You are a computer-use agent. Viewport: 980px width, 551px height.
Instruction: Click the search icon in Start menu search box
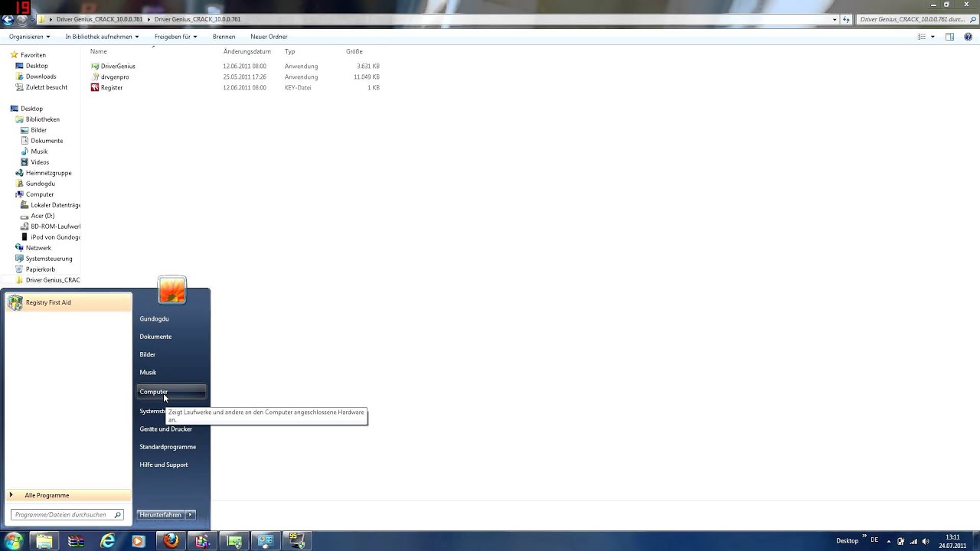(x=117, y=515)
